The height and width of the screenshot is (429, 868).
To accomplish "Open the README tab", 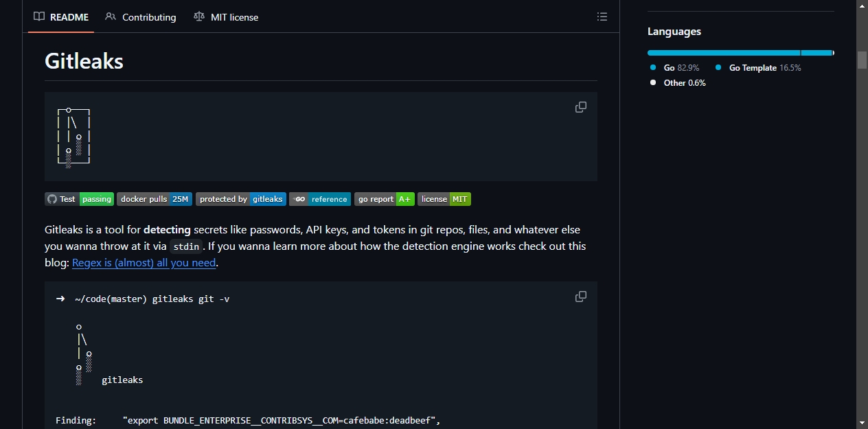I will point(61,17).
